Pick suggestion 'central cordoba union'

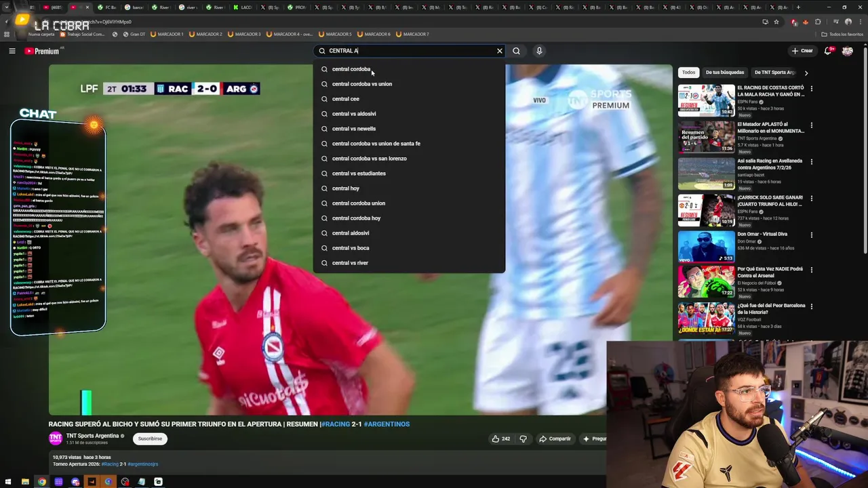click(409, 203)
